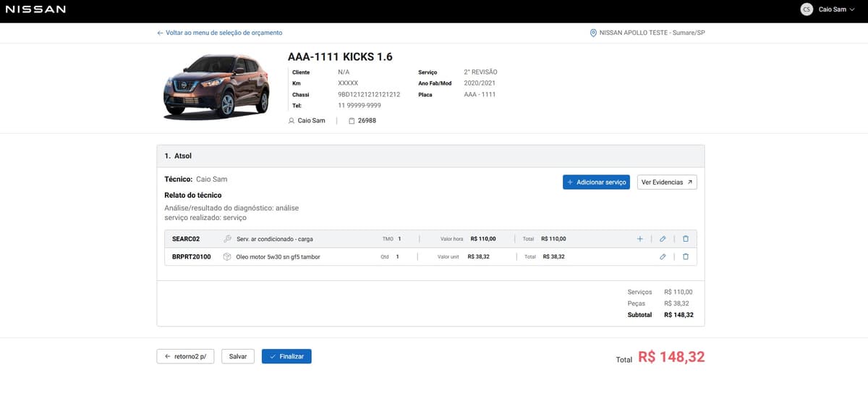Screen dimensions: 868x404
Task: Click the NISSAN APOLLO TESTE - Sumare/SP dealership
Action: tap(652, 33)
